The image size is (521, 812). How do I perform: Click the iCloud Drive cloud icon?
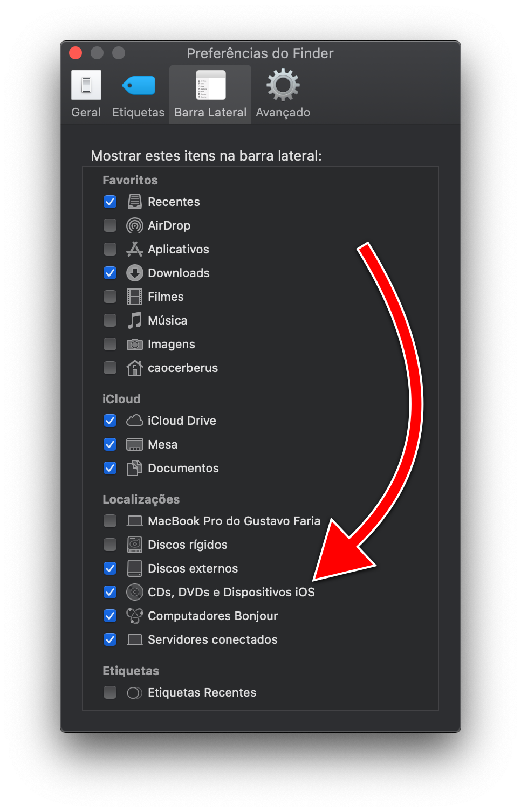point(134,421)
